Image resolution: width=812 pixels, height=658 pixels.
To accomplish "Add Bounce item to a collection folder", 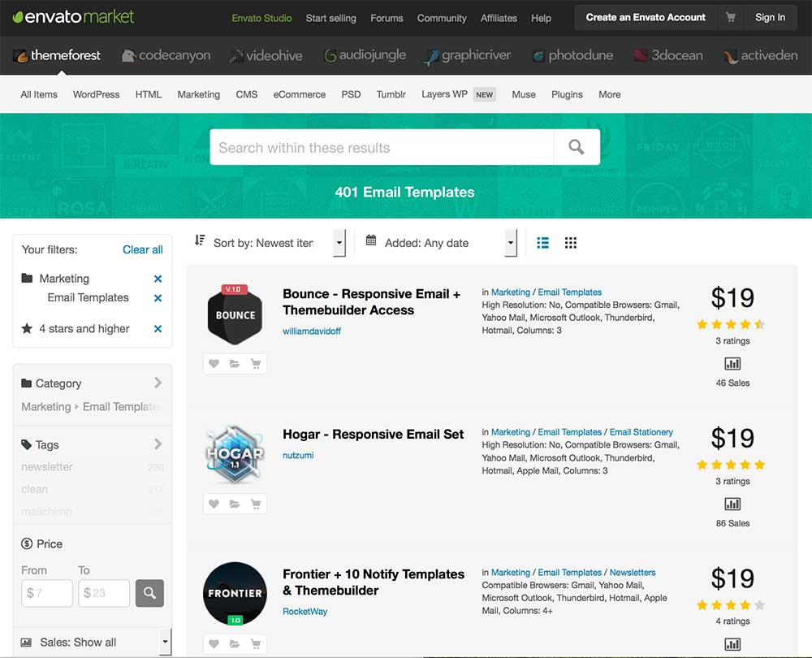I will click(x=235, y=364).
